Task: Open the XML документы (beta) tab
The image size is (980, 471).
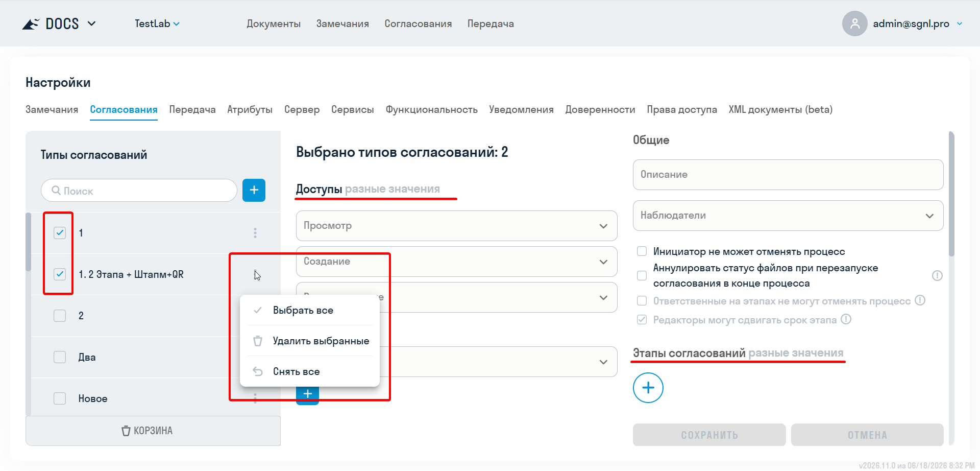Action: pyautogui.click(x=780, y=109)
